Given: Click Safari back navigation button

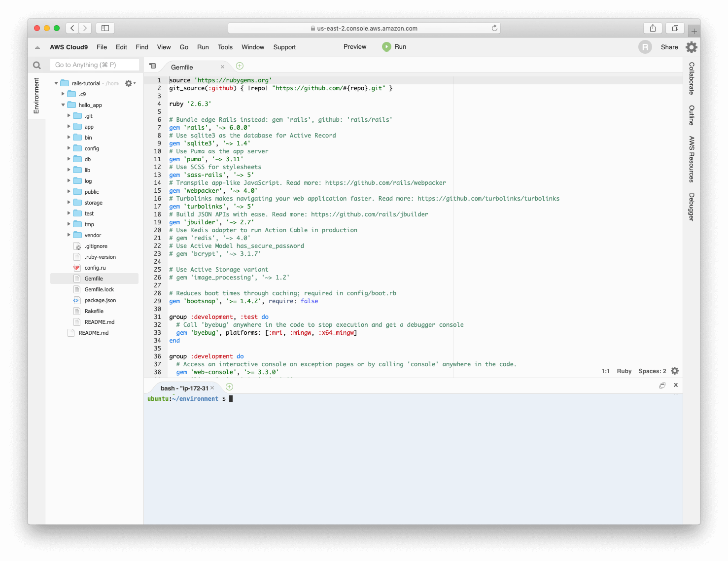Looking at the screenshot, I should click(72, 28).
